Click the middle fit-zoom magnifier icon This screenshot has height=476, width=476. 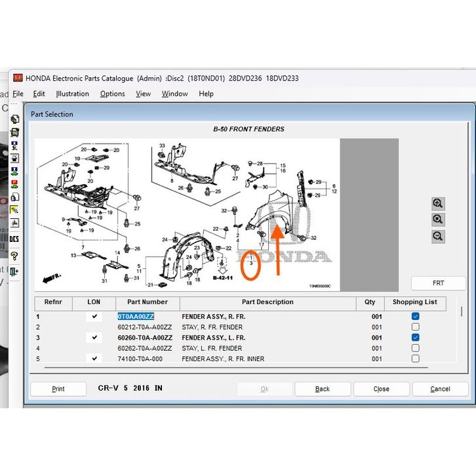click(x=438, y=220)
